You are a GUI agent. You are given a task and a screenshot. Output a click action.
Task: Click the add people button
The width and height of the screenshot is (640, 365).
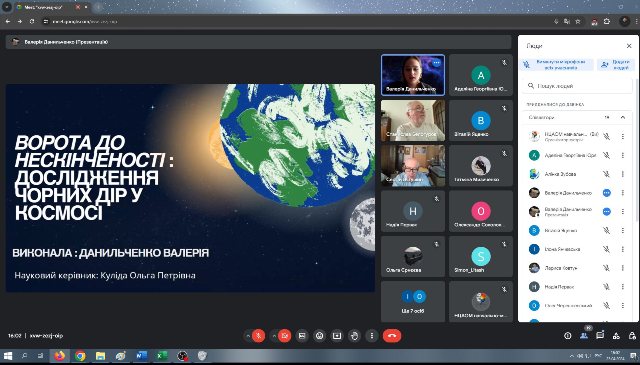(x=616, y=65)
